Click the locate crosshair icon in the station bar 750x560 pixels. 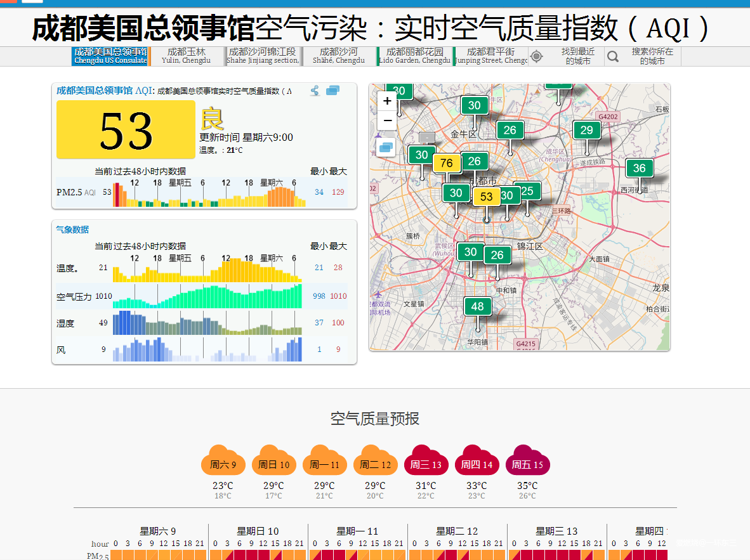pyautogui.click(x=537, y=56)
